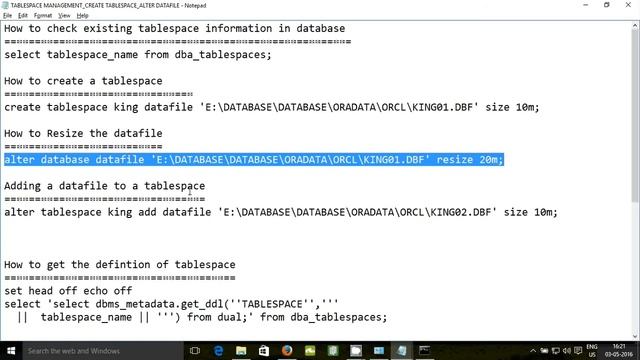Click the vertical scrollbar up arrow

[635, 26]
